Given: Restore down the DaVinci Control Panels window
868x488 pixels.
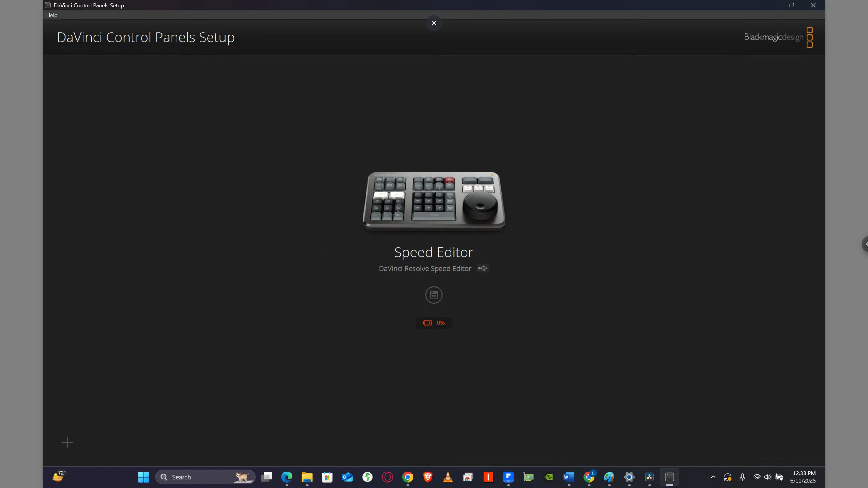Looking at the screenshot, I should 792,5.
